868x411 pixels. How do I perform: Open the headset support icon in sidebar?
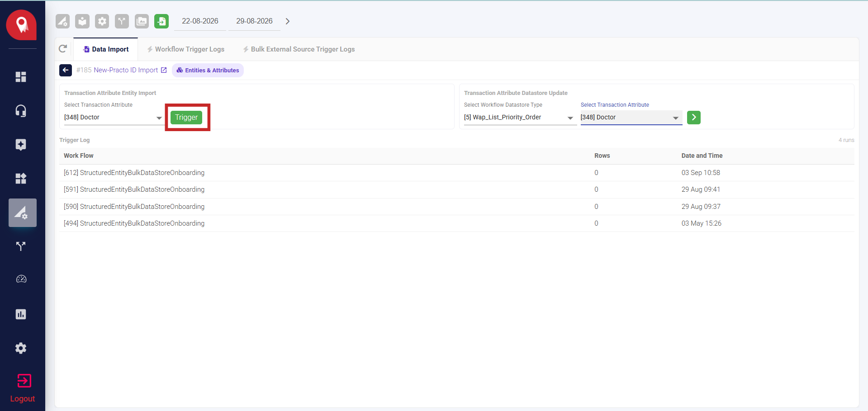point(21,111)
